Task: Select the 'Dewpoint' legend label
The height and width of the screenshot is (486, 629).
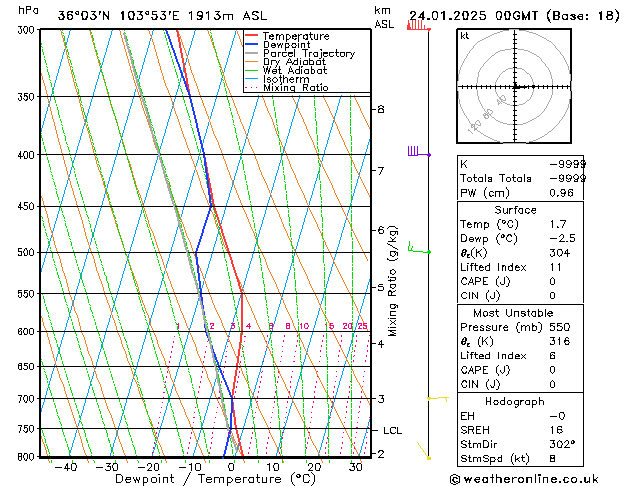Action: [x=286, y=45]
